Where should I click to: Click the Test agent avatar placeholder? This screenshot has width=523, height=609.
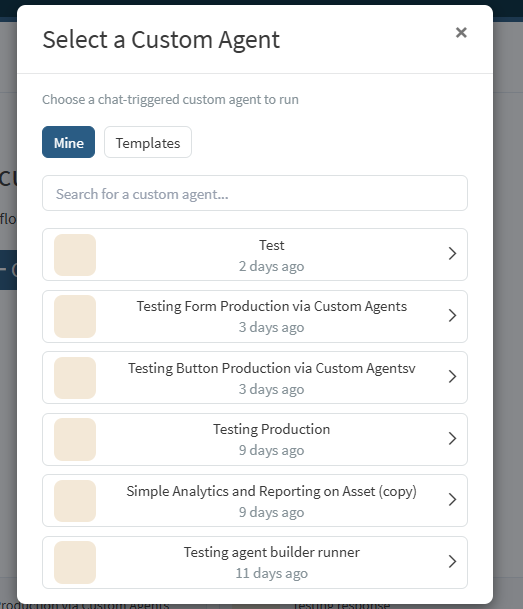[75, 255]
